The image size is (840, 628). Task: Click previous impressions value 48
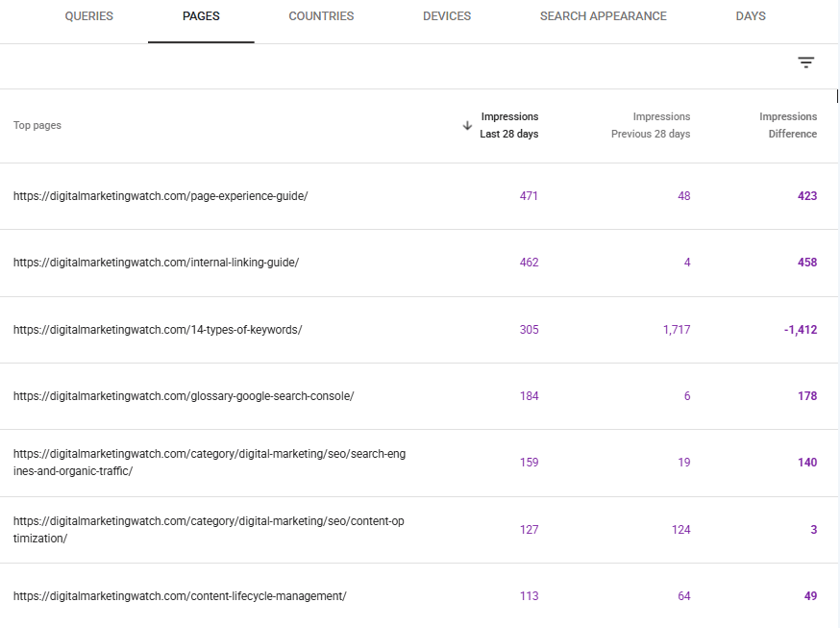(683, 196)
